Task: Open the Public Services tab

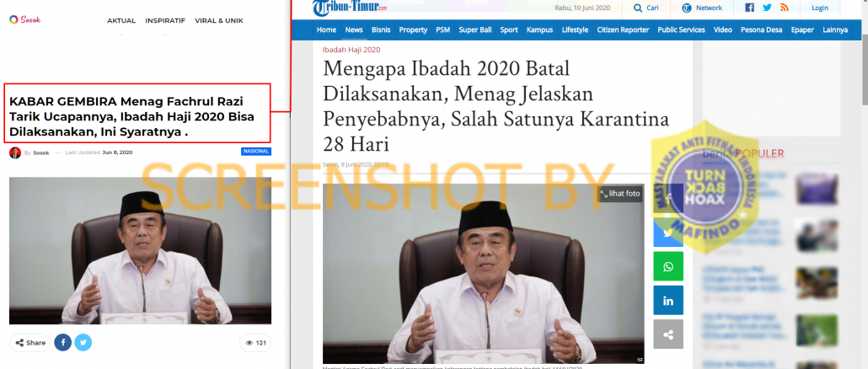Action: pyautogui.click(x=682, y=29)
